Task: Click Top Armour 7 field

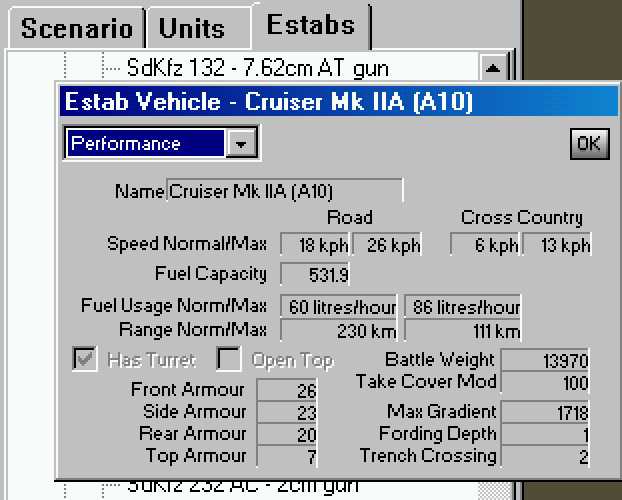Action: point(287,456)
